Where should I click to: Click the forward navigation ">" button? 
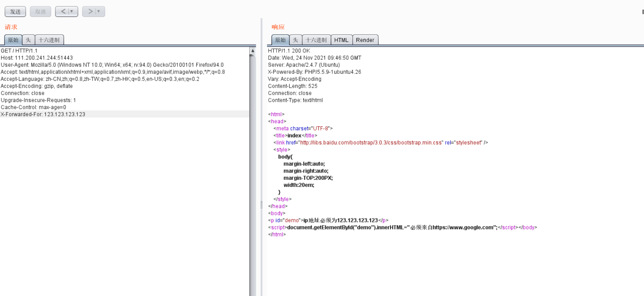point(90,11)
